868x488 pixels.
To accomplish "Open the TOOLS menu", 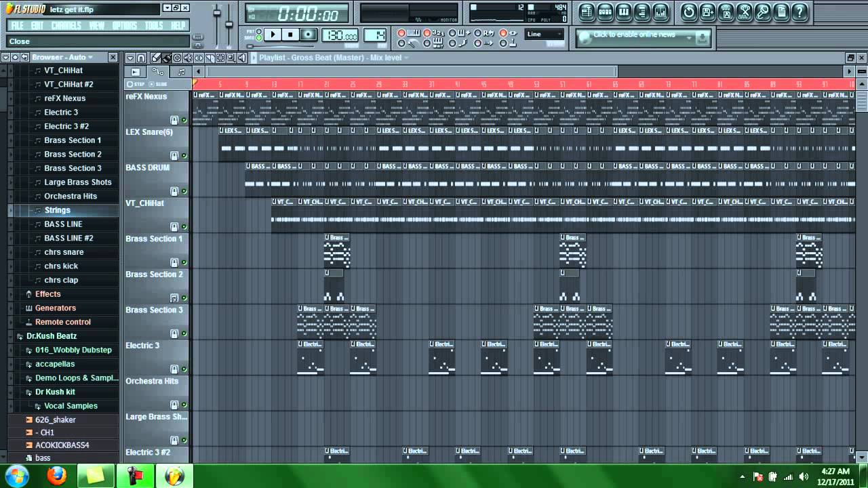I will point(154,26).
